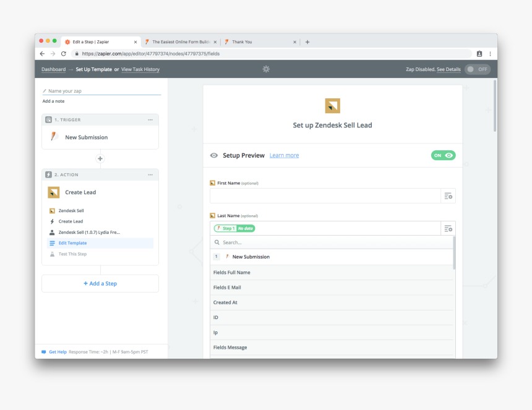Screen dimensions: 532x410
Task: Open the New Submission trigger step
Action: (100, 137)
